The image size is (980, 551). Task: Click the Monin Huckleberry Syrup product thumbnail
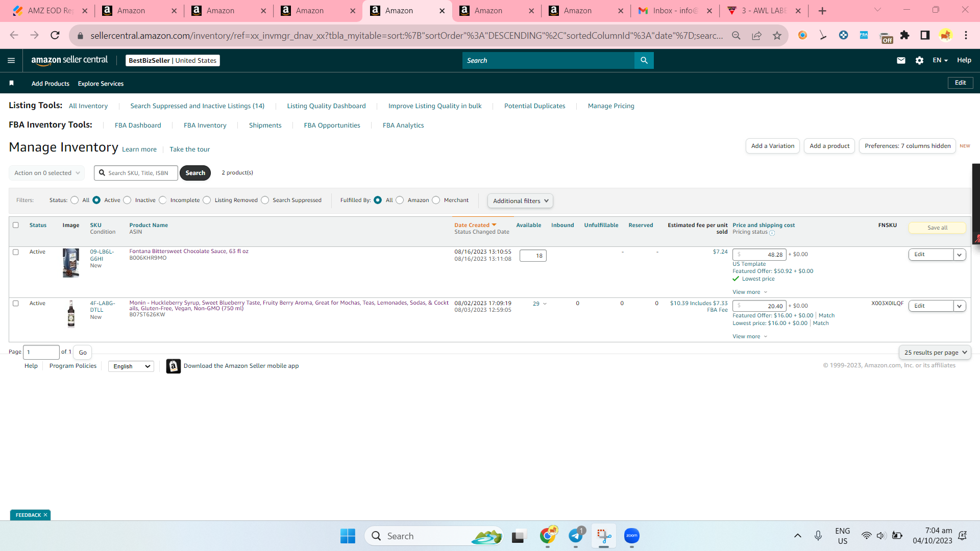[71, 314]
